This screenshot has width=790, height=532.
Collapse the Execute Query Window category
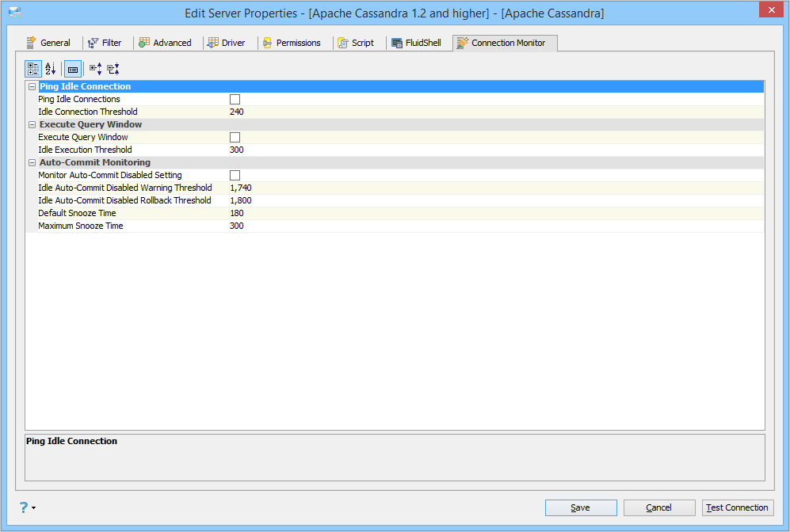pos(32,125)
